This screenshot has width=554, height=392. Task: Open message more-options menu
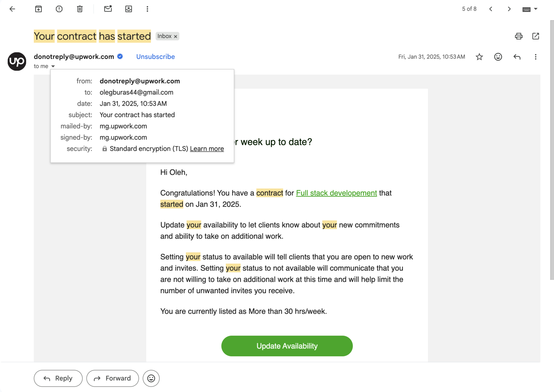(x=535, y=57)
